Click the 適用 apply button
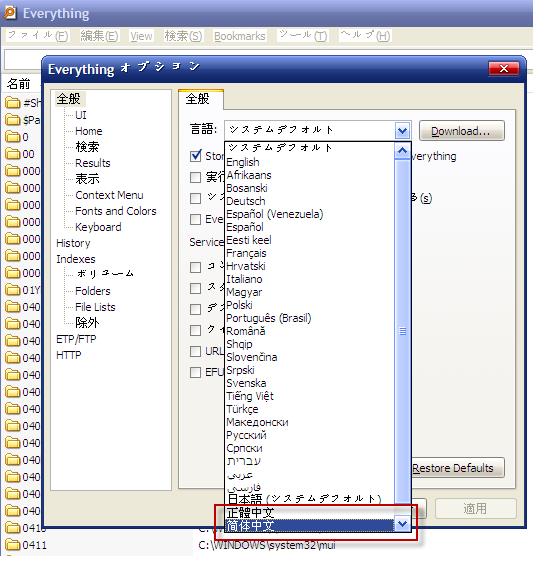This screenshot has width=548, height=567. pos(475,508)
